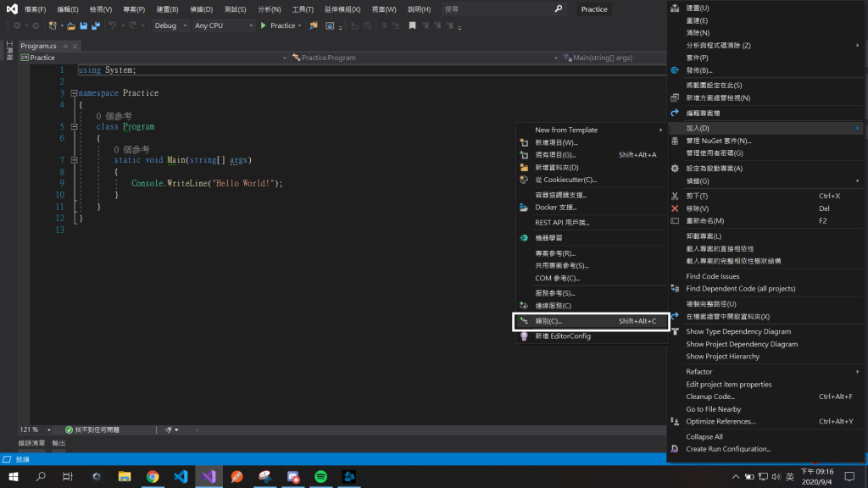Select REST API 用戶端... menu entry
The image size is (868, 488).
click(x=591, y=223)
